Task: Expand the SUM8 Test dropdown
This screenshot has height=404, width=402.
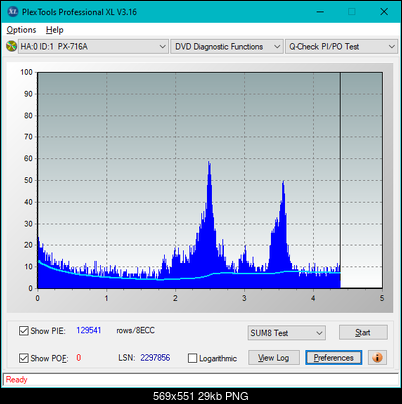Action: point(287,333)
